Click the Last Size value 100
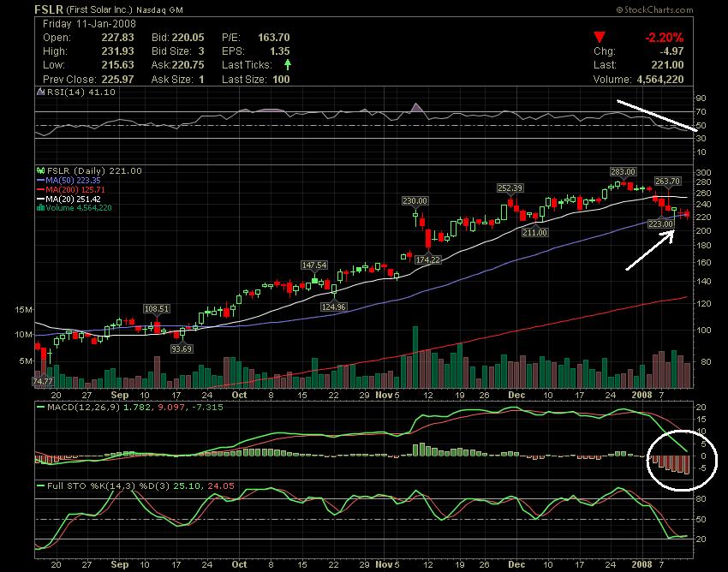728x572 pixels. (281, 80)
